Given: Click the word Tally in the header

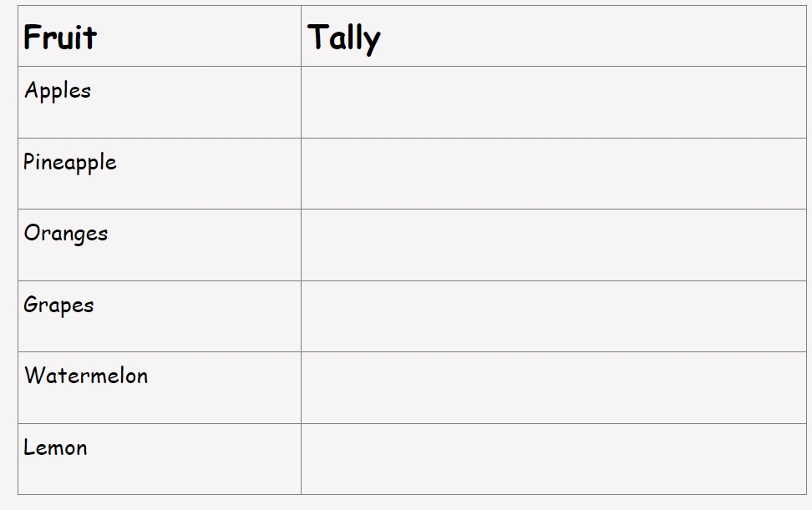Looking at the screenshot, I should pyautogui.click(x=344, y=38).
